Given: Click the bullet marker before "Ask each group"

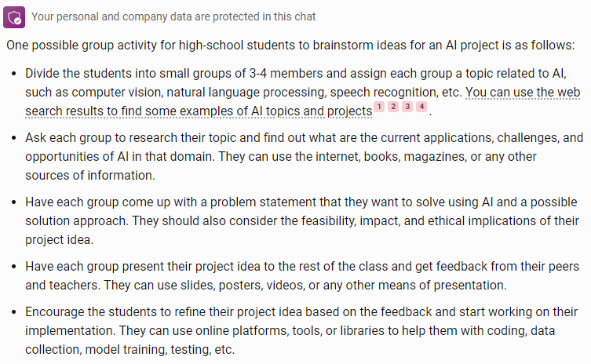Looking at the screenshot, I should click(x=14, y=138).
